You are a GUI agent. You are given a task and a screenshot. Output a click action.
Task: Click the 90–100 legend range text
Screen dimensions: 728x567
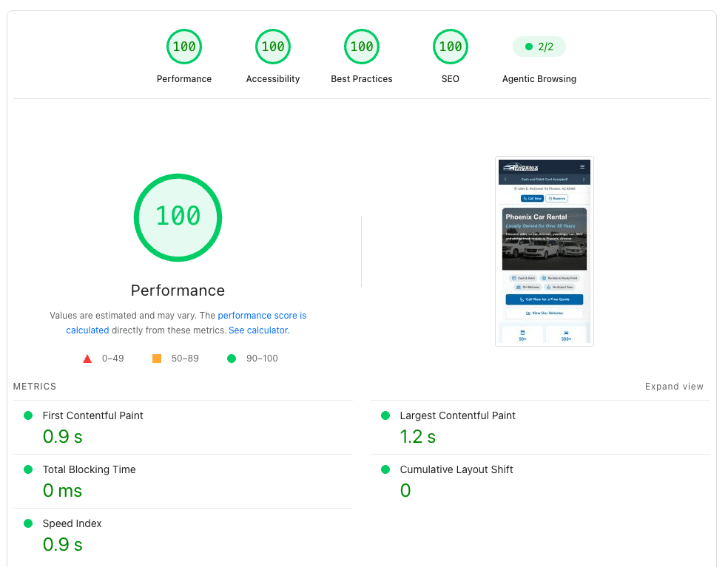[262, 359]
